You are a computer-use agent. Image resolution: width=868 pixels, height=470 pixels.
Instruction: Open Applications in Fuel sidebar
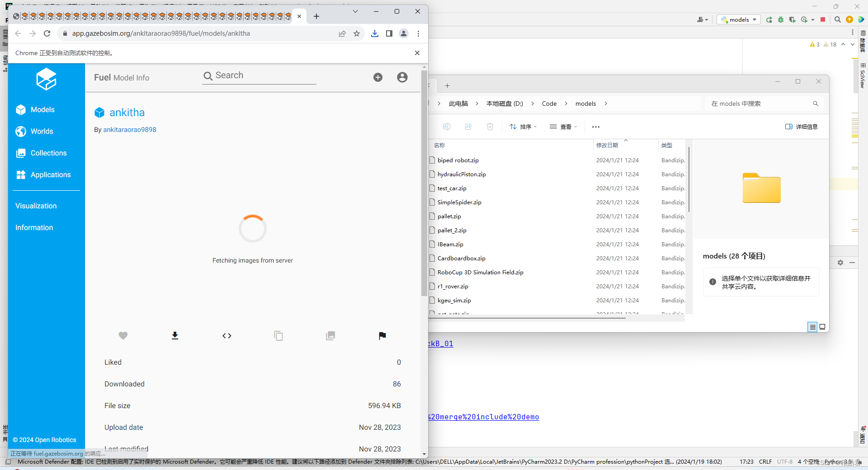click(43, 175)
